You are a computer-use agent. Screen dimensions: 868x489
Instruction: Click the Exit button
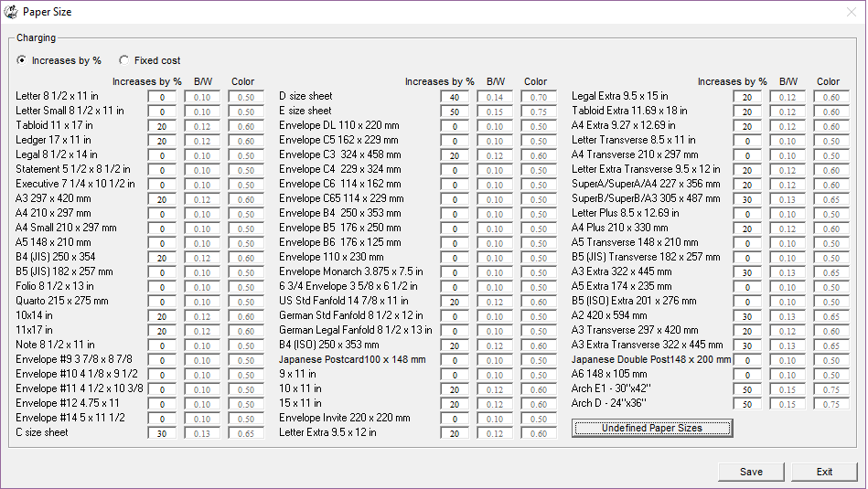click(824, 472)
